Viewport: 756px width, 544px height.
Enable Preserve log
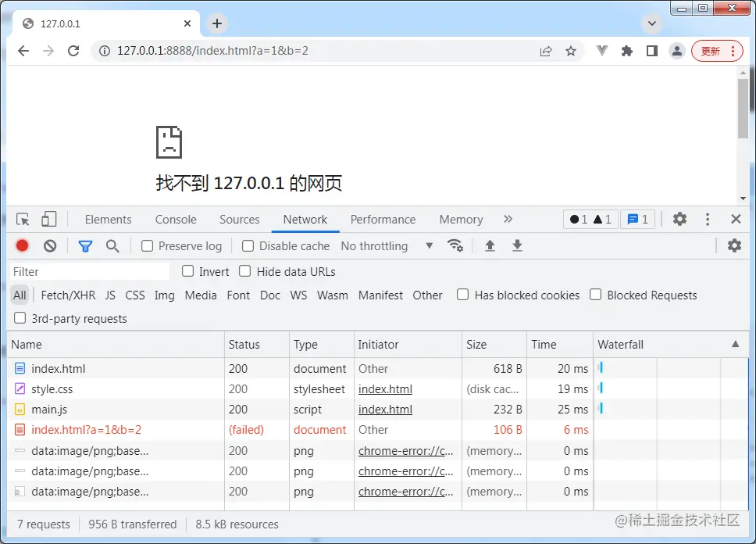point(147,246)
